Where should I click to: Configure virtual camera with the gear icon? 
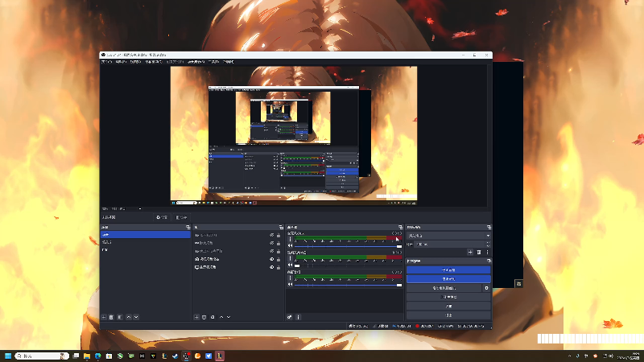pyautogui.click(x=487, y=288)
